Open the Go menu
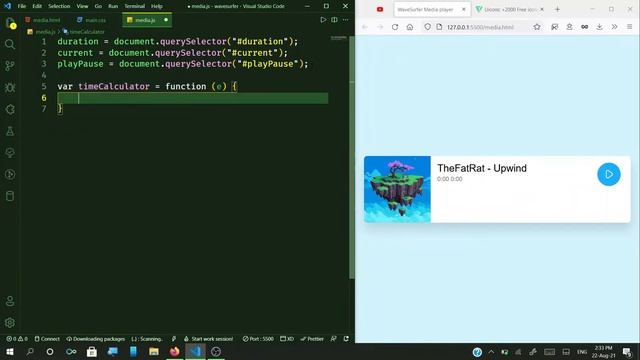Viewport: 640px width, 360px height. tap(98, 6)
